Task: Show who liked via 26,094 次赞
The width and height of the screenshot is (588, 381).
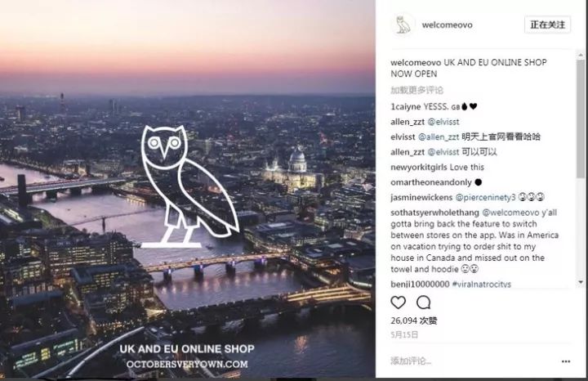Action: (x=415, y=322)
